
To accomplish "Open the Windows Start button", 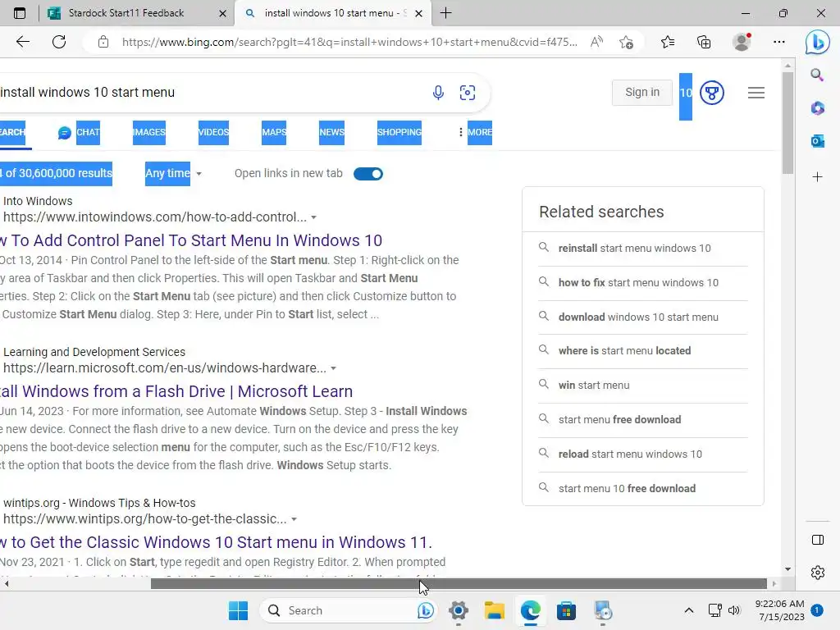I will [238, 610].
